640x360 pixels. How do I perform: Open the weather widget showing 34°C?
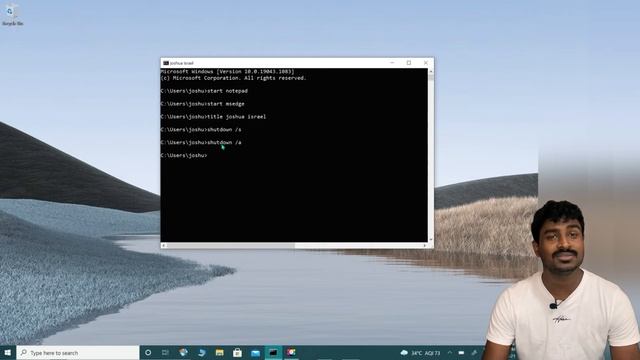pyautogui.click(x=421, y=353)
